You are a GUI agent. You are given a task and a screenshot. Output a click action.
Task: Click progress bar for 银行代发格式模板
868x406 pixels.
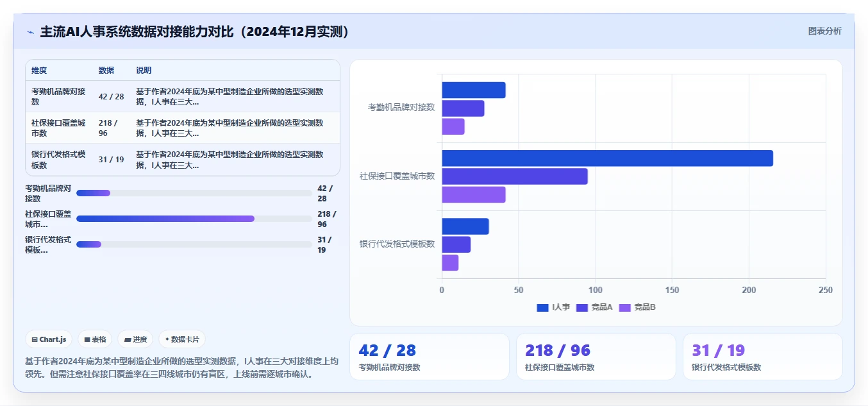click(194, 244)
